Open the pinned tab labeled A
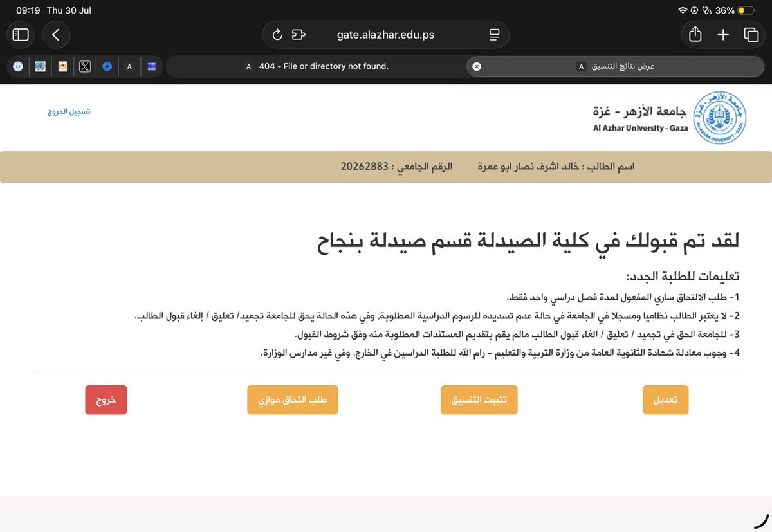Screen dimensions: 772x532 pyautogui.click(x=129, y=66)
